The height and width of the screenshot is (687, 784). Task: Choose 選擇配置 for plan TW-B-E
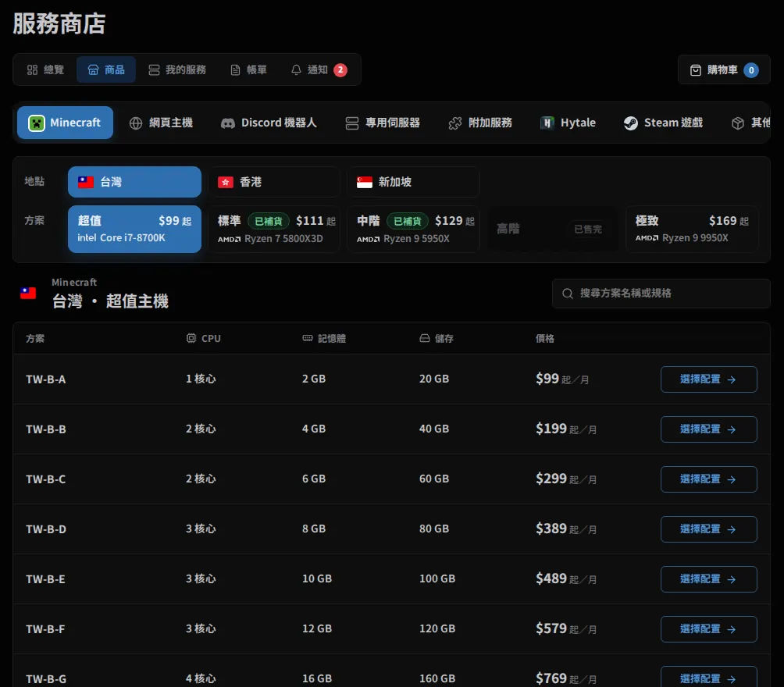pos(708,579)
